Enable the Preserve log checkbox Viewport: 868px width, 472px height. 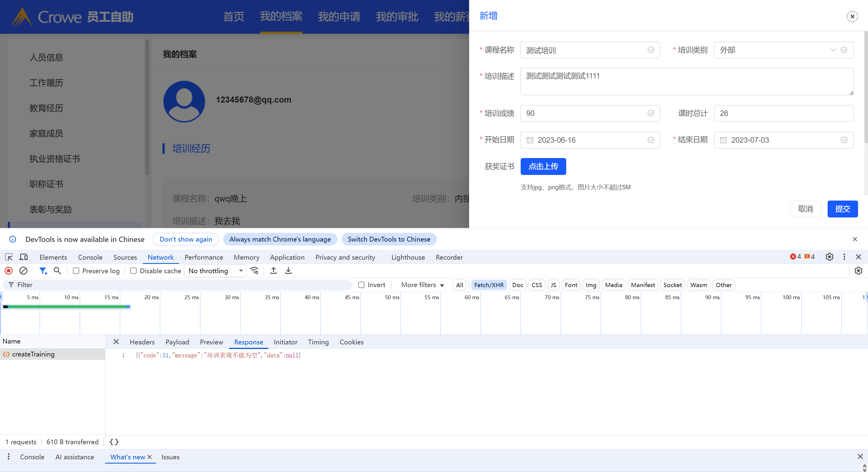tap(76, 271)
